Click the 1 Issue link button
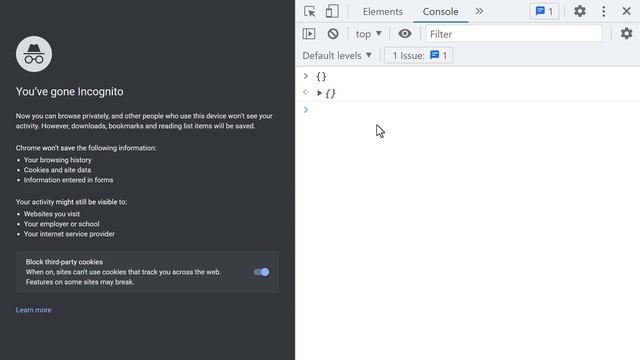Screen dimensions: 640x360 click(419, 56)
